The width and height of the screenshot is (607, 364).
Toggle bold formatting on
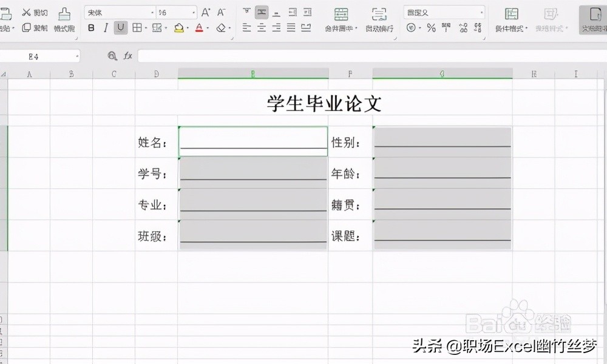tap(91, 27)
